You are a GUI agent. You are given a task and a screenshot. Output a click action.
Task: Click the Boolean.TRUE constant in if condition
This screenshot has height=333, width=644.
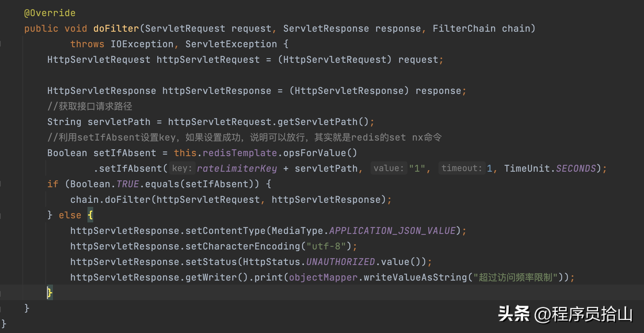pos(127,184)
